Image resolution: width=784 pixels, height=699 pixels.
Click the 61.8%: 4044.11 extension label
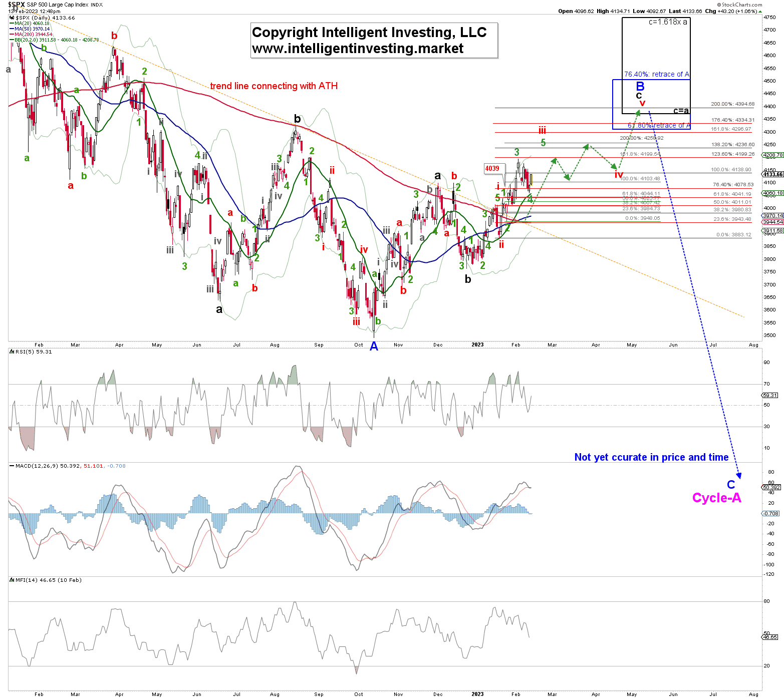(x=641, y=194)
